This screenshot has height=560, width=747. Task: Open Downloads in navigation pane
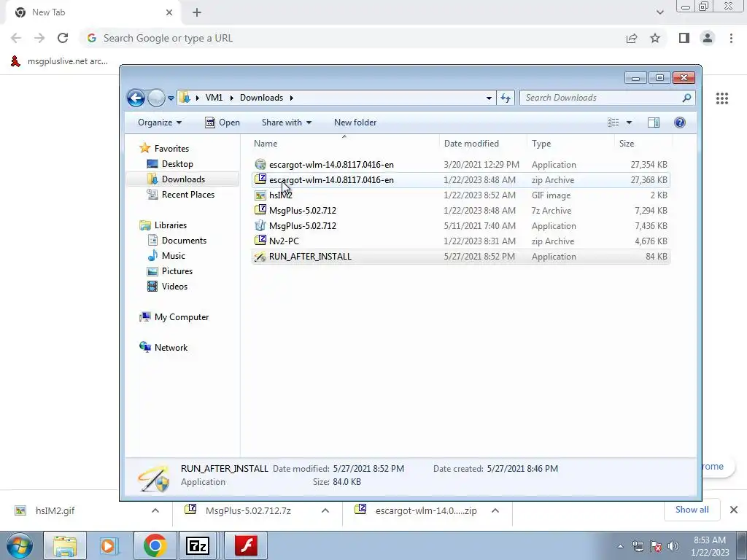tap(183, 179)
